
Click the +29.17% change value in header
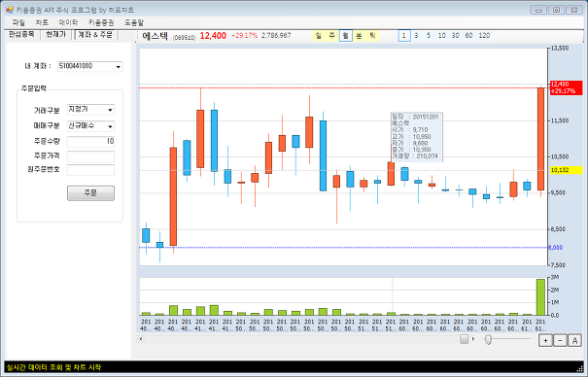tap(245, 36)
